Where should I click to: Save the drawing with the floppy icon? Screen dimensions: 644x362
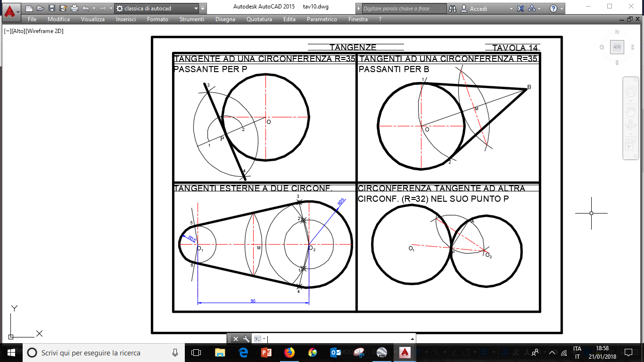(x=51, y=8)
